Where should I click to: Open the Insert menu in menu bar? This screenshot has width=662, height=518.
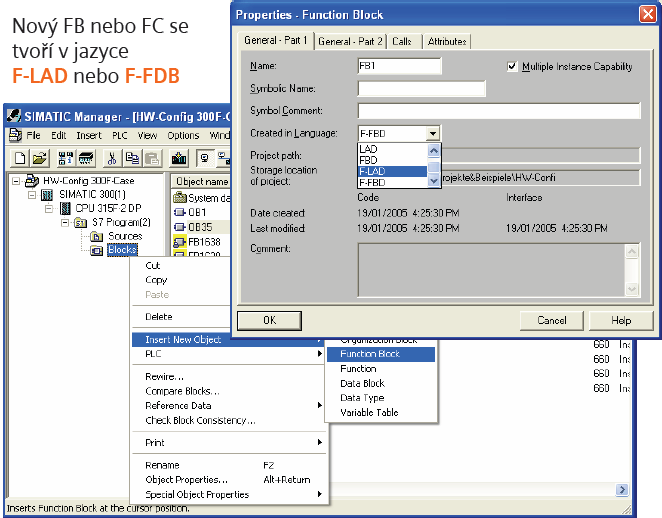pyautogui.click(x=89, y=136)
